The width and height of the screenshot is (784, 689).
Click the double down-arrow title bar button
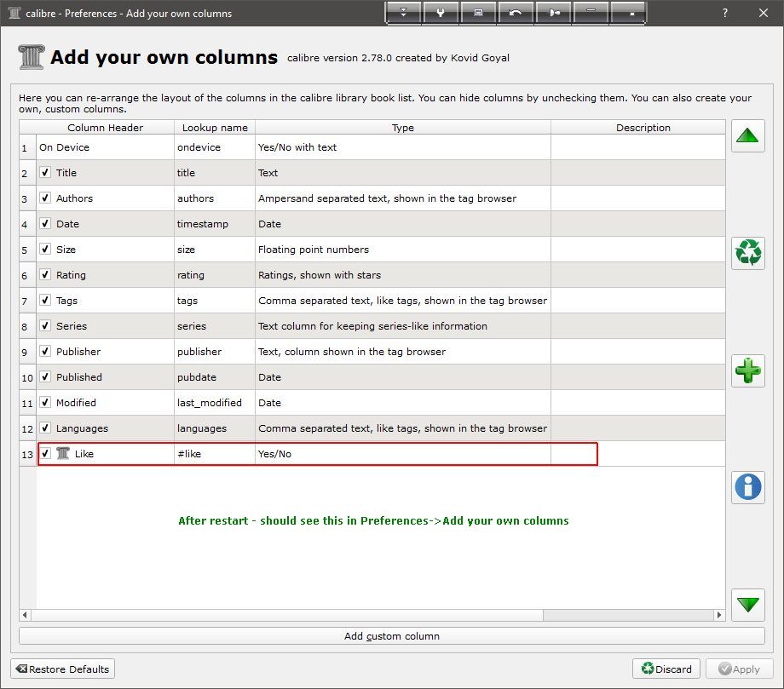pyautogui.click(x=403, y=13)
